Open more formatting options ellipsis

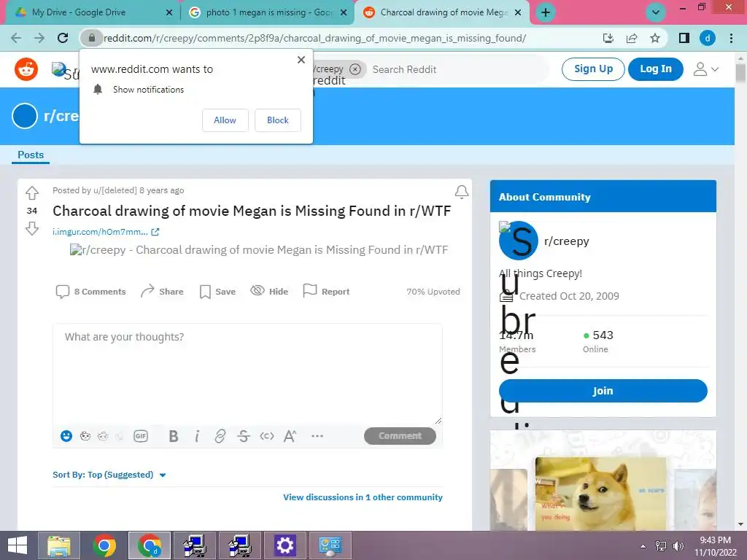tap(317, 436)
